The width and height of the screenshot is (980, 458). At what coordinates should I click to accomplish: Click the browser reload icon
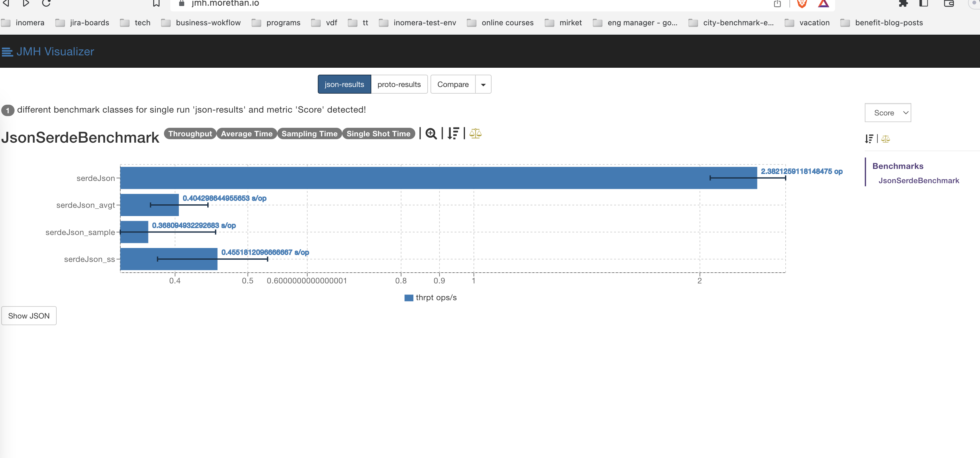point(47,3)
